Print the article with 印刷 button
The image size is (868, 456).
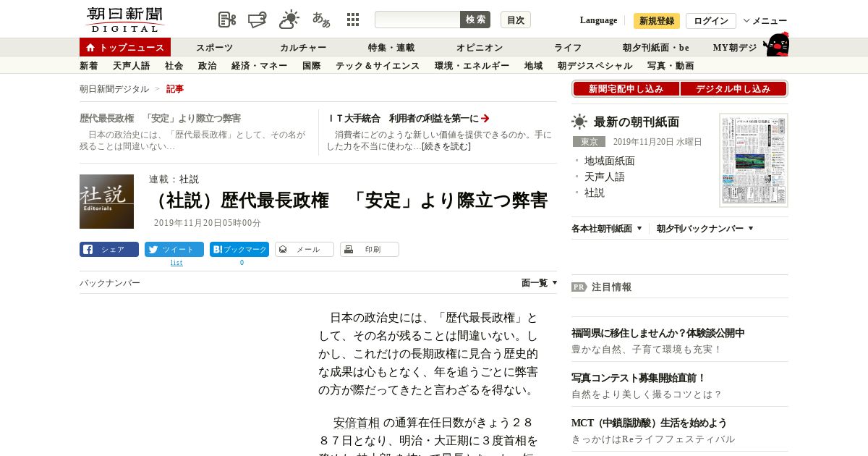(x=370, y=250)
